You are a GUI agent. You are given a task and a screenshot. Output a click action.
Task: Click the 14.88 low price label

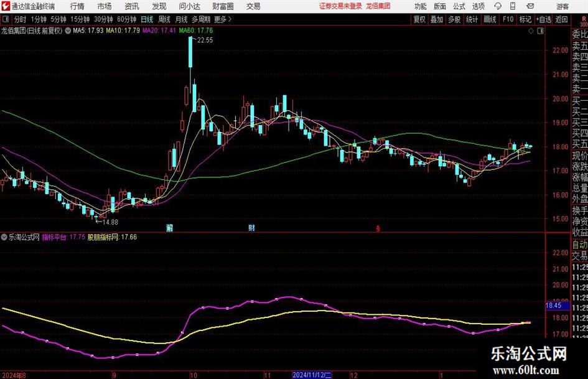click(x=110, y=222)
